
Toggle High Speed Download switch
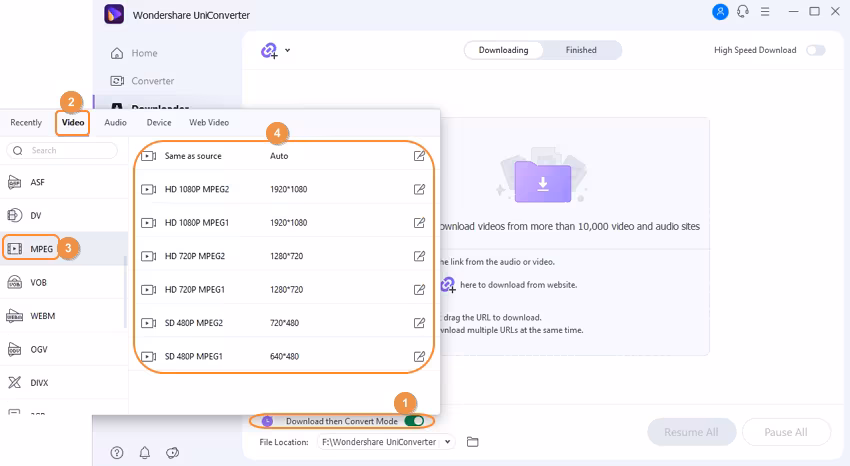click(815, 50)
